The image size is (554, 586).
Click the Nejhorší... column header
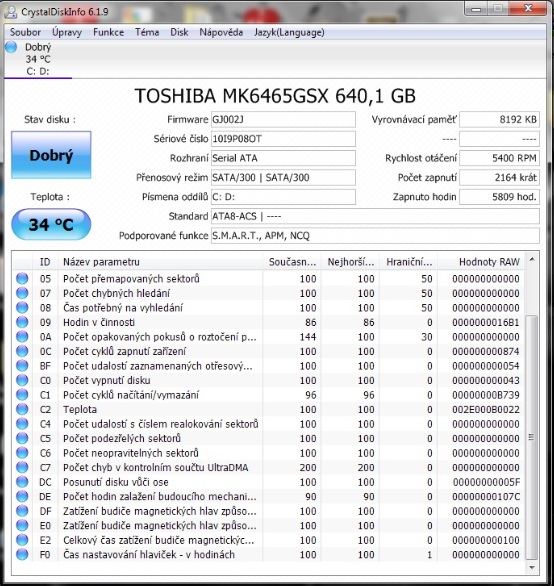tap(350, 262)
